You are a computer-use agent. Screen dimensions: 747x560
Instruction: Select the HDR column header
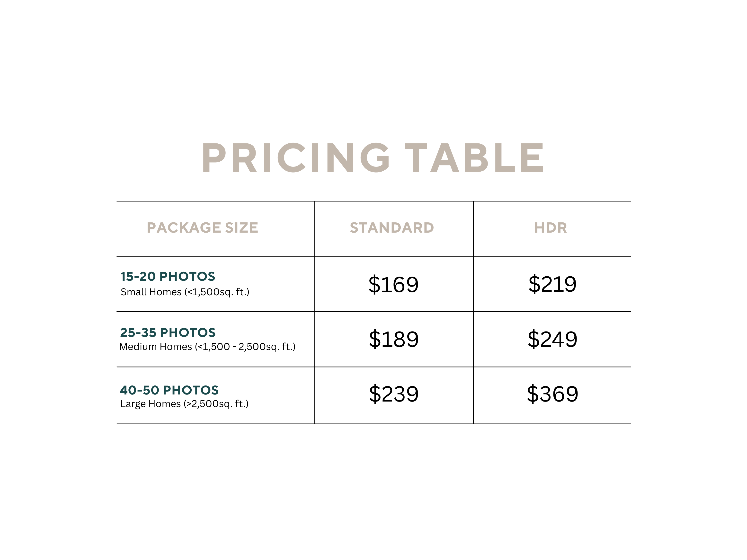click(x=551, y=228)
